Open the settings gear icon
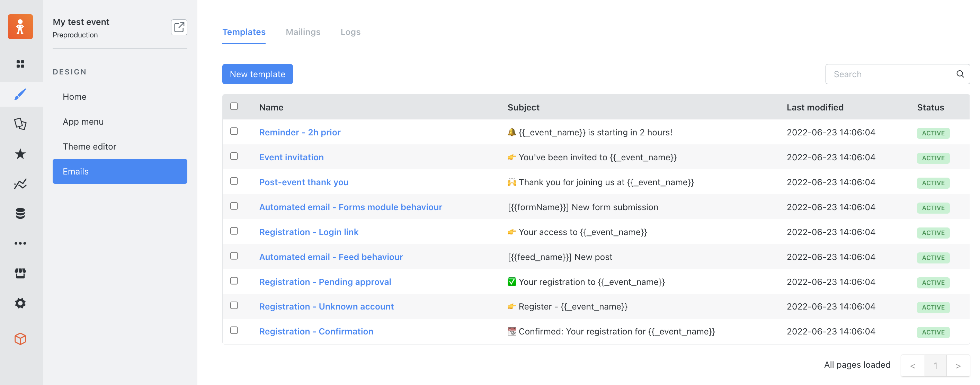980x385 pixels. 20,303
